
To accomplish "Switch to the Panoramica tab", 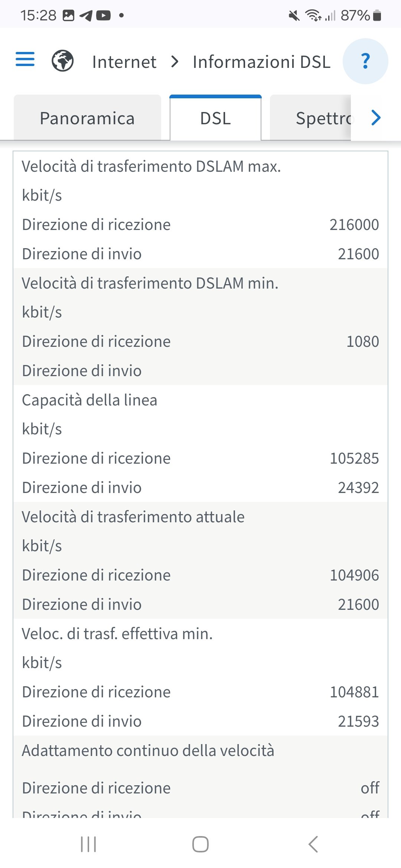I will [x=87, y=119].
